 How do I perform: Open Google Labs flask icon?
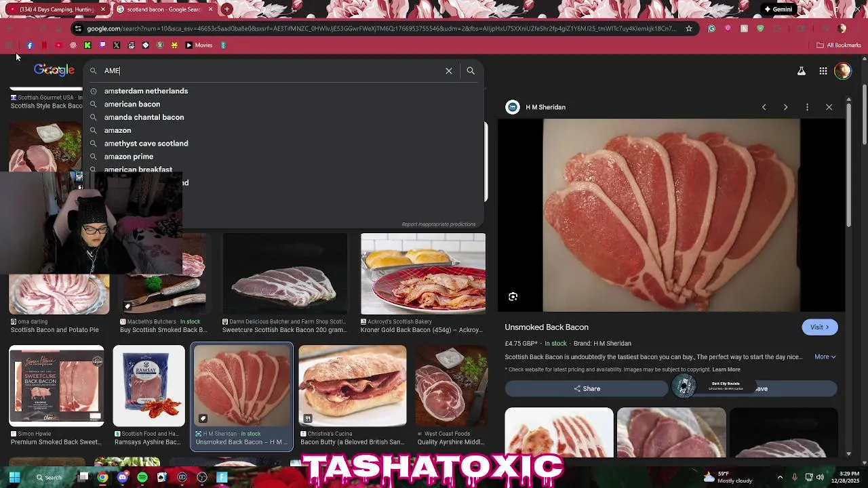801,70
